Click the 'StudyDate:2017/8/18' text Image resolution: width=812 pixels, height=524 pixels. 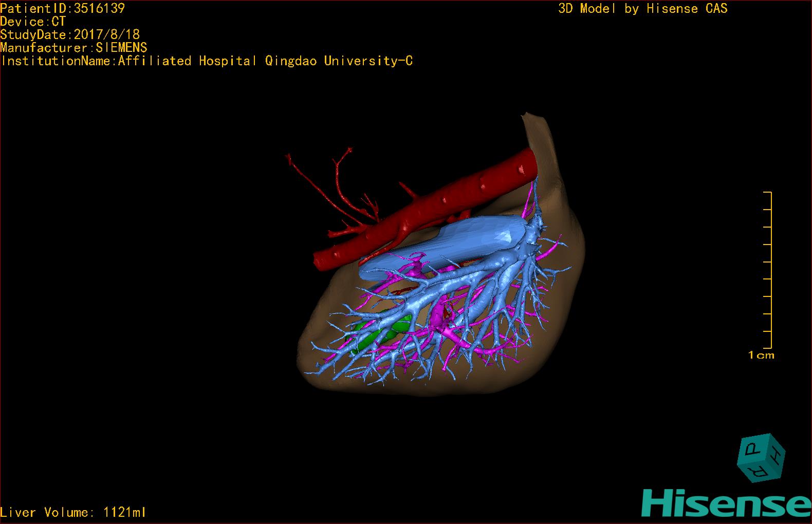pos(70,34)
